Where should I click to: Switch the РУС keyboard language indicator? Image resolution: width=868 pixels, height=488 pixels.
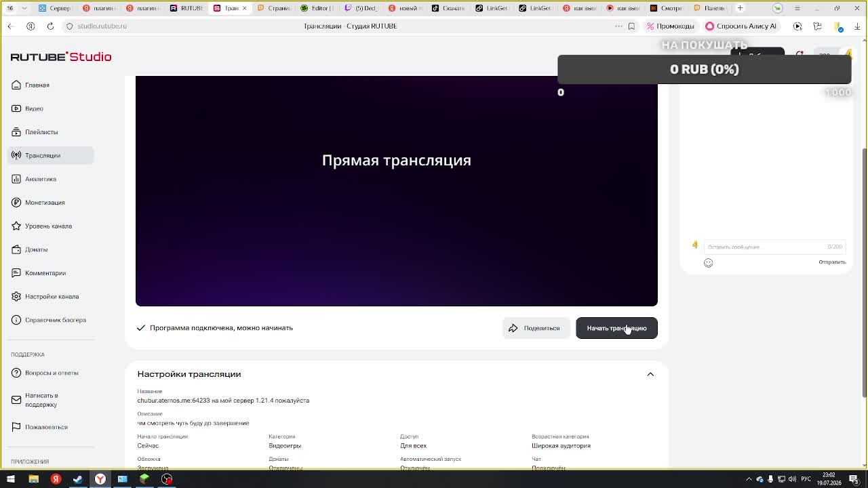click(x=807, y=479)
